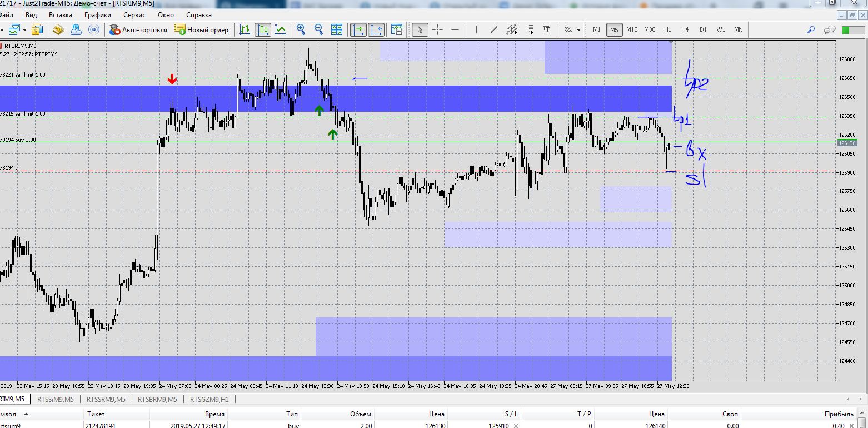Viewport: 868px width, 428px height.
Task: Switch chart to bar chart mode
Action: 245,29
